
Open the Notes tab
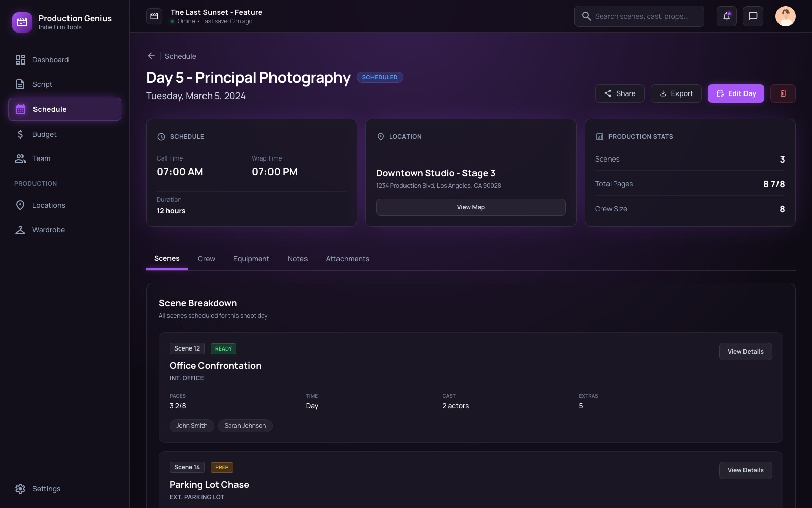297,259
